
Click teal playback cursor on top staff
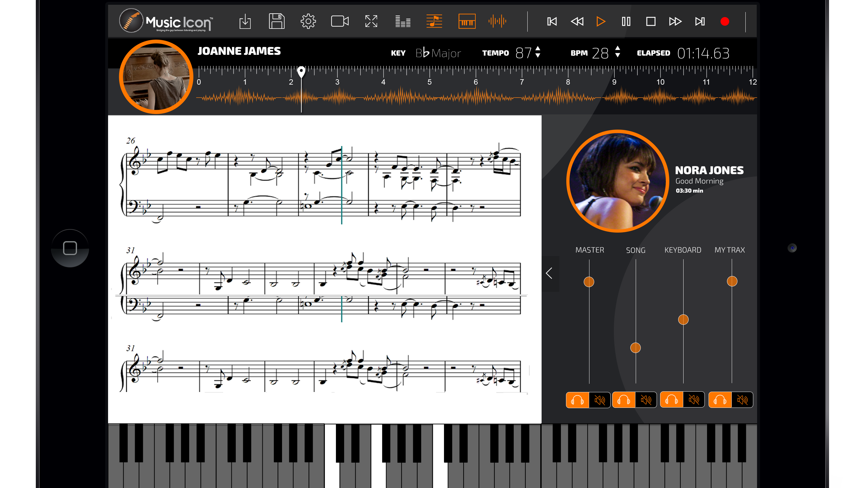pyautogui.click(x=342, y=185)
